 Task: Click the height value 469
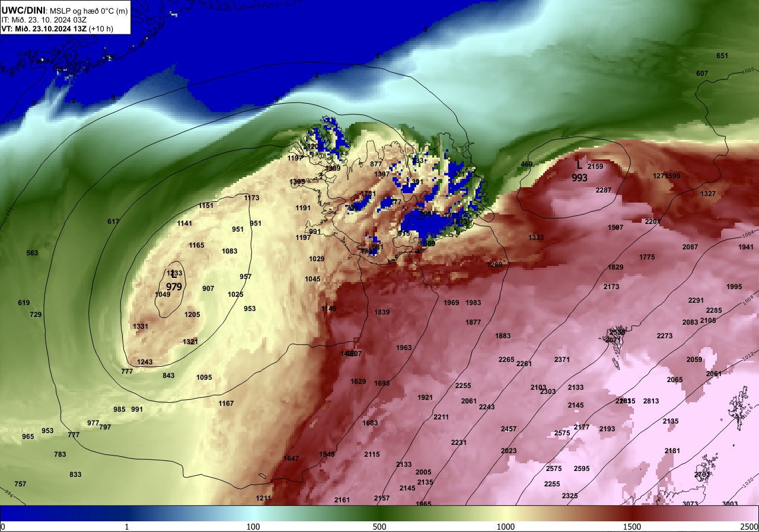tap(527, 164)
